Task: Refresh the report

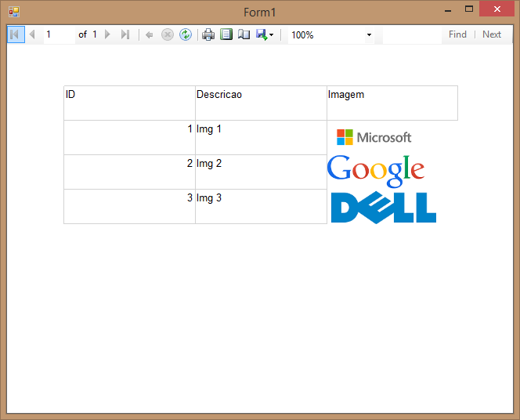Action: click(x=186, y=34)
